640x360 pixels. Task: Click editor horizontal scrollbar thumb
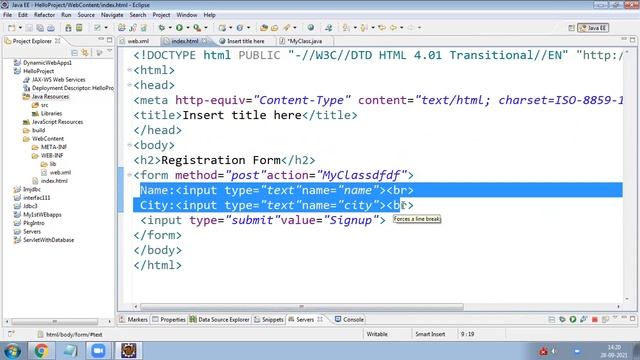click(302, 307)
